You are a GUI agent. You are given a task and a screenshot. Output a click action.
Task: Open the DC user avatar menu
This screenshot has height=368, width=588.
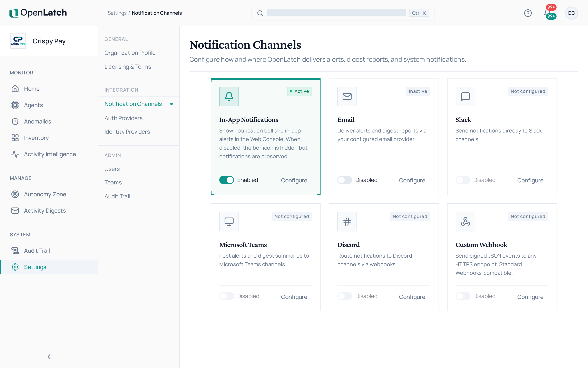tap(571, 13)
